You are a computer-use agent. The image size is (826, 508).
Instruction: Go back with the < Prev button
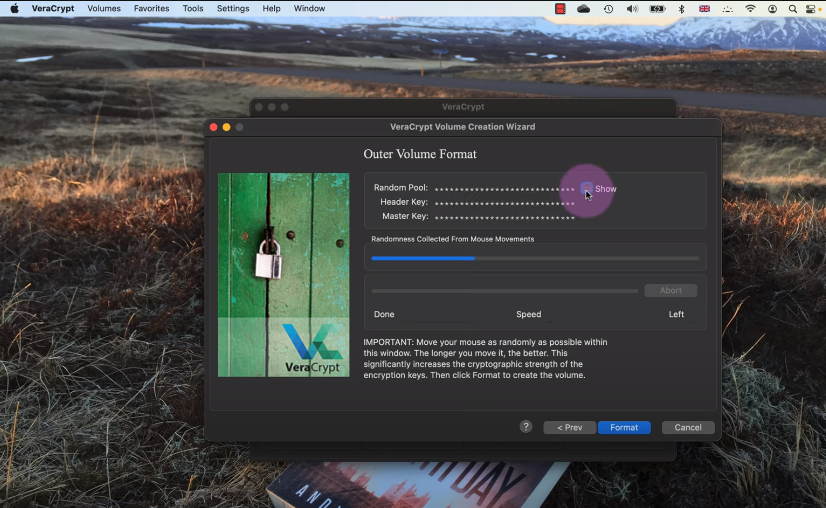pos(569,427)
